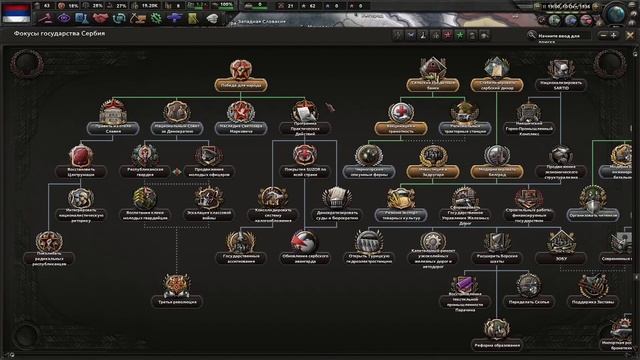The width and height of the screenshot is (640, 360).
Task: Select the 'Эскалация классовой войны' focus
Action: tap(209, 205)
